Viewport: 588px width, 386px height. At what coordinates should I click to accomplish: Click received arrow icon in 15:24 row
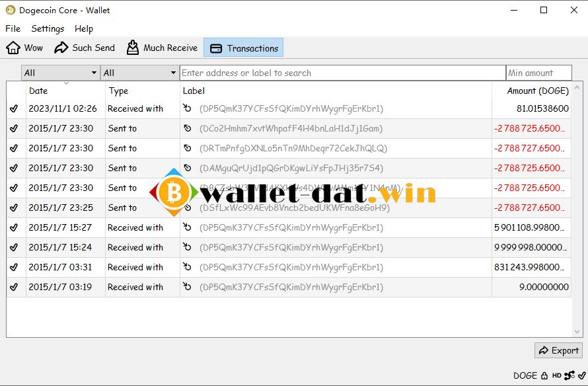pos(187,247)
